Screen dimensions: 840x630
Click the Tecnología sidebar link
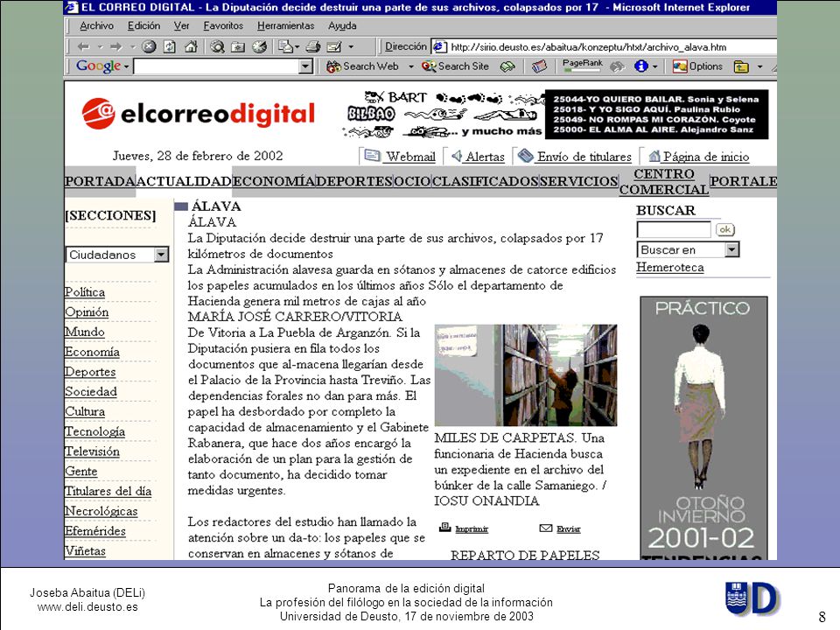coord(94,431)
